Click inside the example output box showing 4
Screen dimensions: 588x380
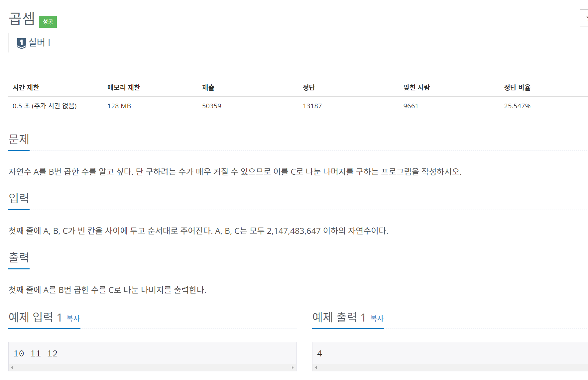point(450,353)
